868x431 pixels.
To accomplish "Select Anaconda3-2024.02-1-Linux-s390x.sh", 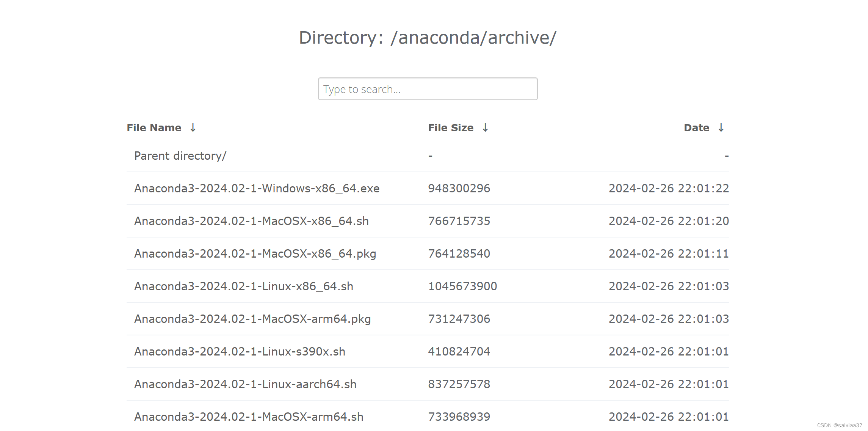I will [240, 351].
